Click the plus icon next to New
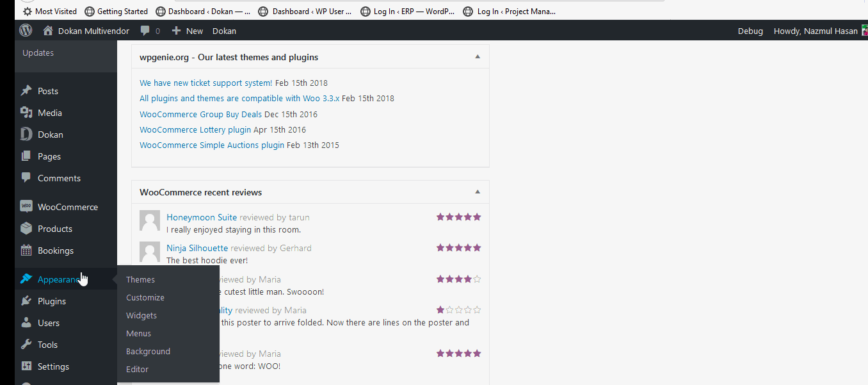 coord(177,31)
